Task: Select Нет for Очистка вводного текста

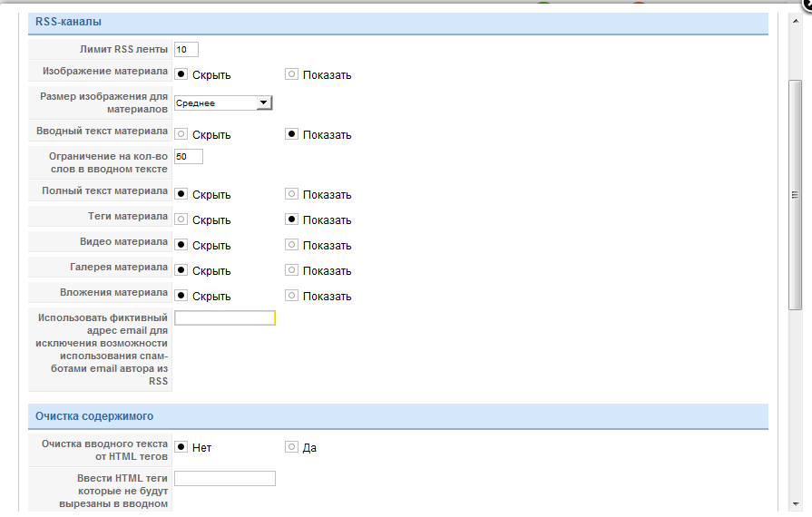Action: [x=181, y=446]
